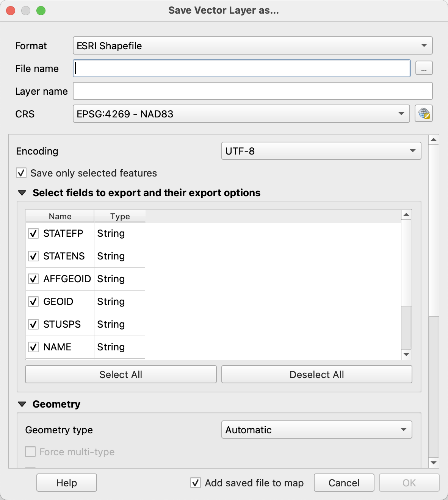Screen dimensions: 448x500
Task: Disable export of the AFFGEOID field
Action: 33,279
